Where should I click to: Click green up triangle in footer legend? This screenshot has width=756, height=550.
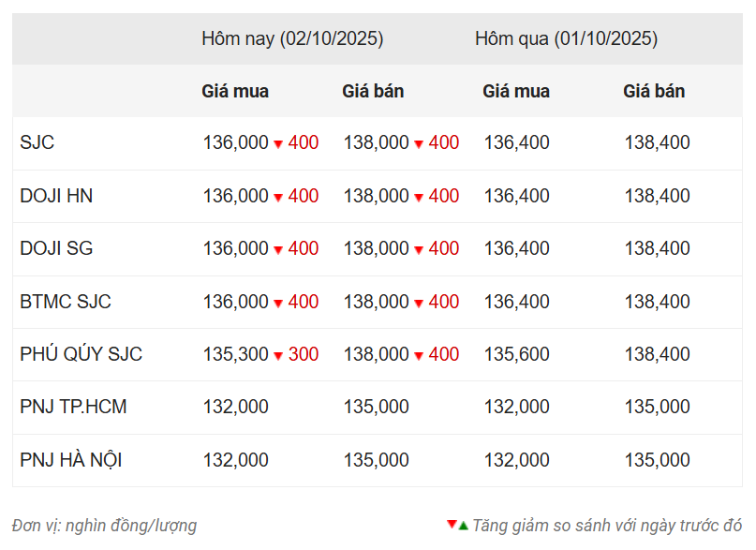463,524
